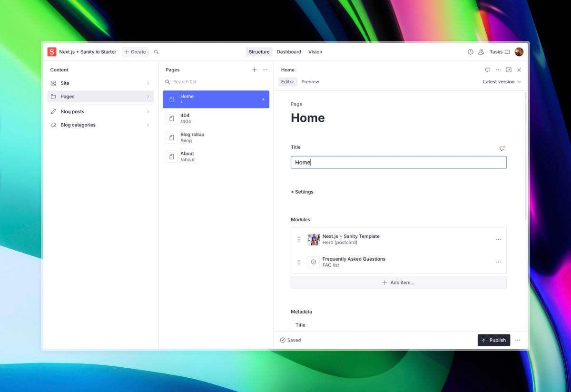Click the Home pane header title
Image resolution: width=571 pixels, height=392 pixels.
point(288,70)
